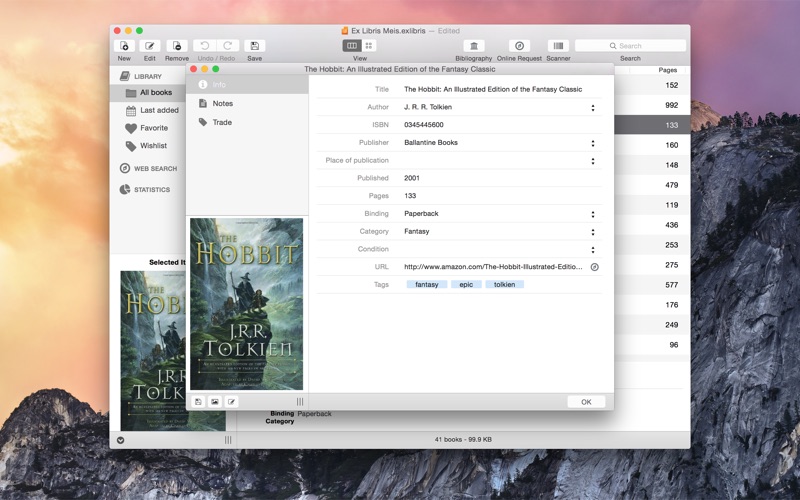Click detail window sidebar resize handle
This screenshot has height=500, width=800.
300,402
